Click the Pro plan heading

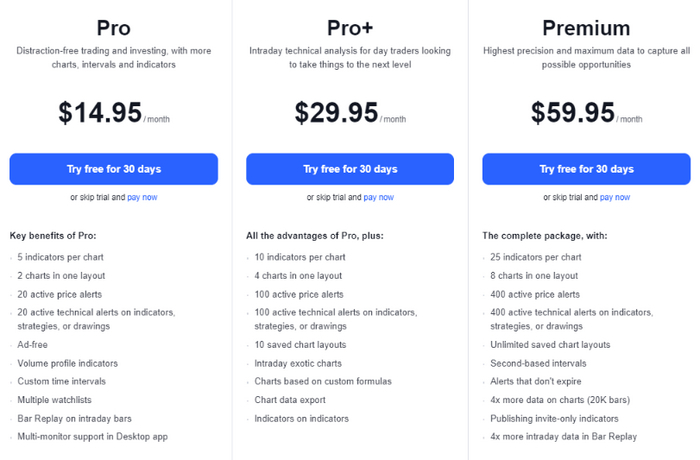tap(114, 28)
